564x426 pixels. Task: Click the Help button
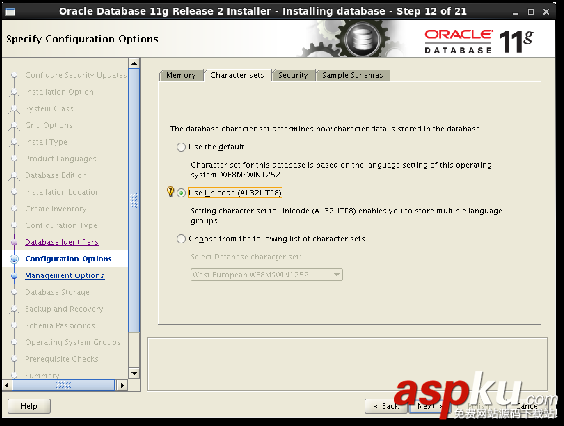pyautogui.click(x=29, y=406)
